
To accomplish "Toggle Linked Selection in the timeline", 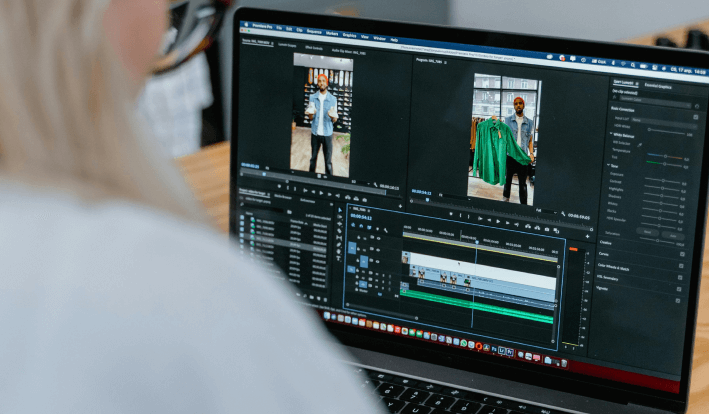I will pyautogui.click(x=369, y=227).
